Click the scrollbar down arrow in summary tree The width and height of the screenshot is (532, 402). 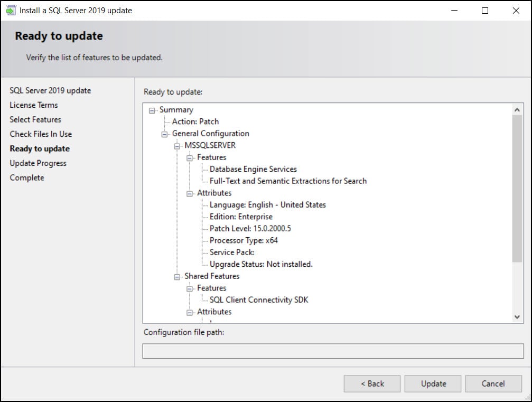coord(517,317)
